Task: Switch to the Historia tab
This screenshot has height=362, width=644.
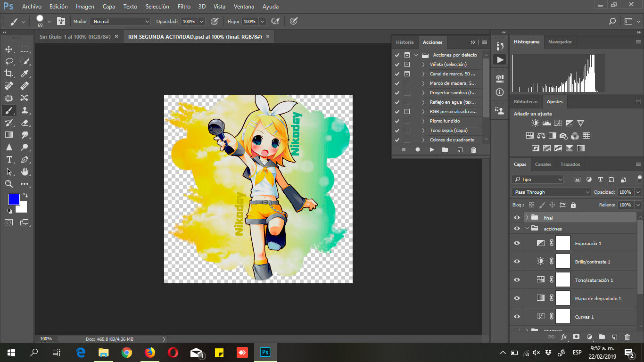Action: 405,42
